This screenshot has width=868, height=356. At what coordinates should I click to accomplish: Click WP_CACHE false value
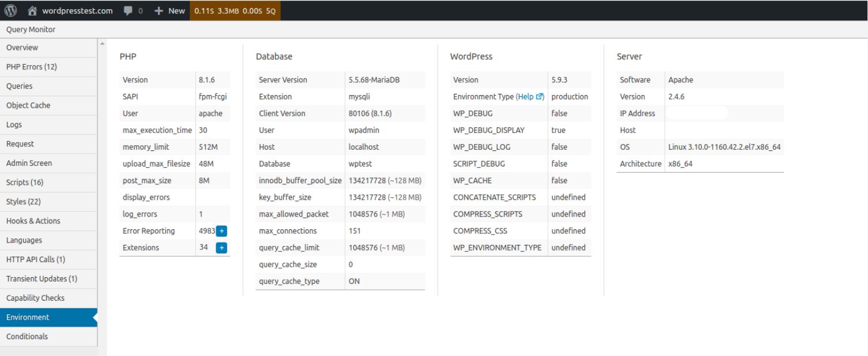click(559, 180)
